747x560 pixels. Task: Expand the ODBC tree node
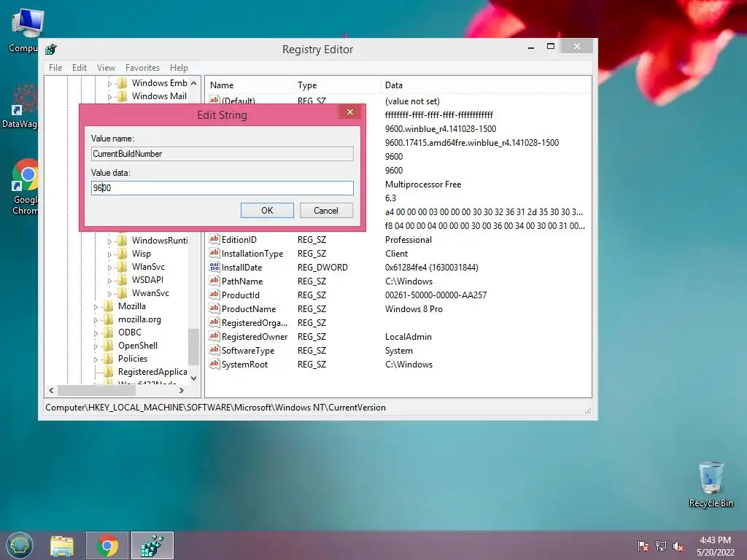(96, 333)
